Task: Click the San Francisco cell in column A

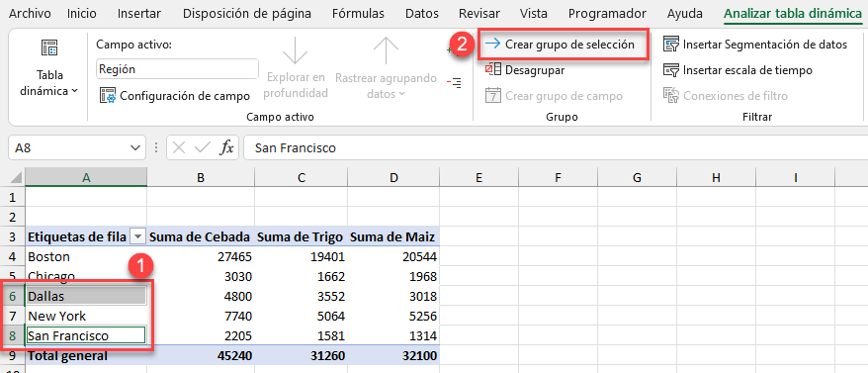Action: [86, 335]
